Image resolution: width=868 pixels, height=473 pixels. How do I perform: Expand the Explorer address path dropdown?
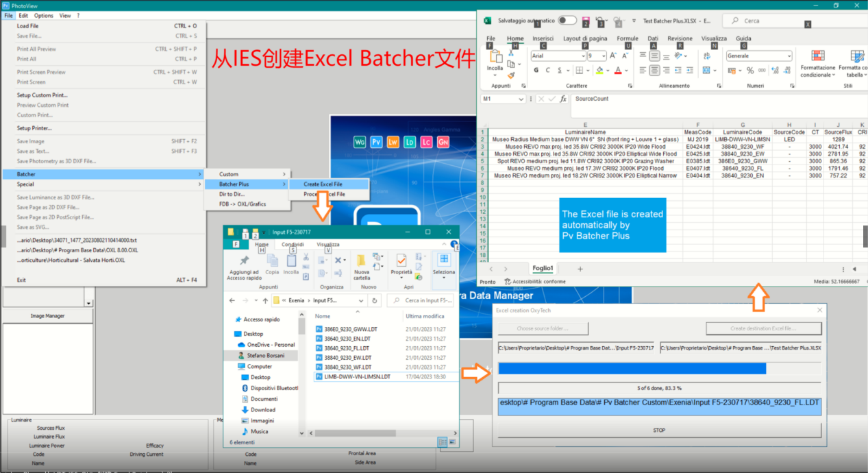coord(360,300)
